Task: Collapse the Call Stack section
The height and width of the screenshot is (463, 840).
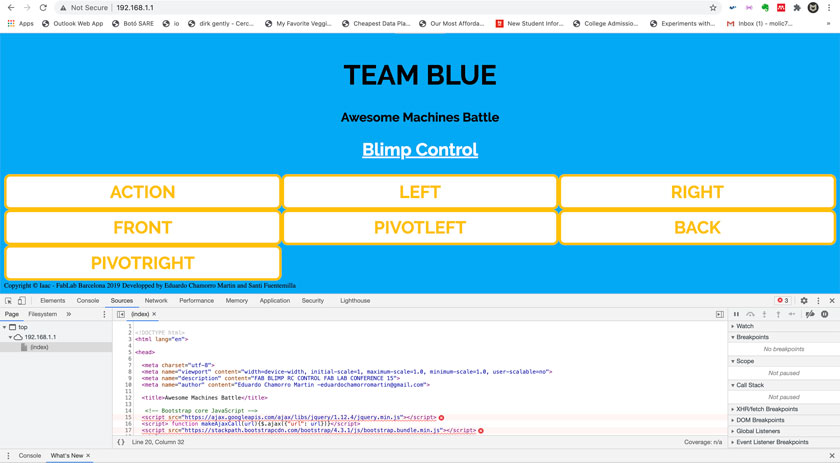Action: tap(748, 385)
